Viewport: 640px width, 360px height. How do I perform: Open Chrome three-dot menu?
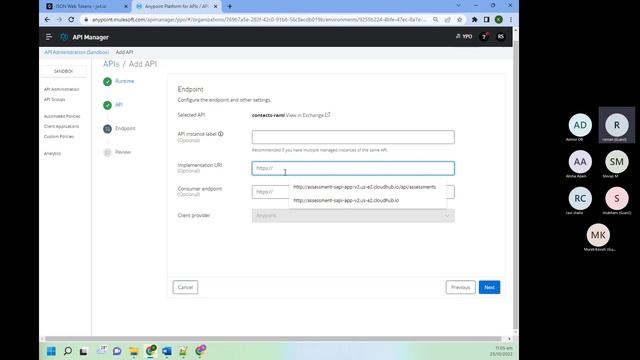511,19
